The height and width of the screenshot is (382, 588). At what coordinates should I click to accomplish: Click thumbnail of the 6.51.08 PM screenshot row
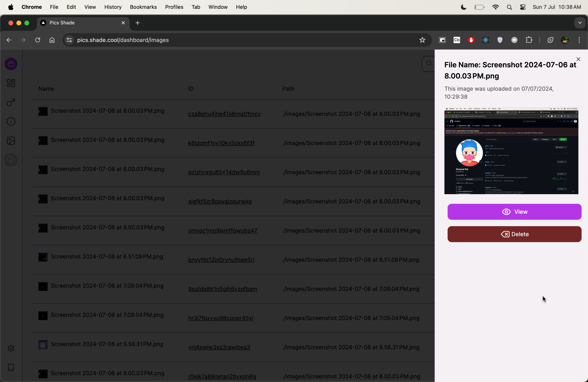pos(43,257)
